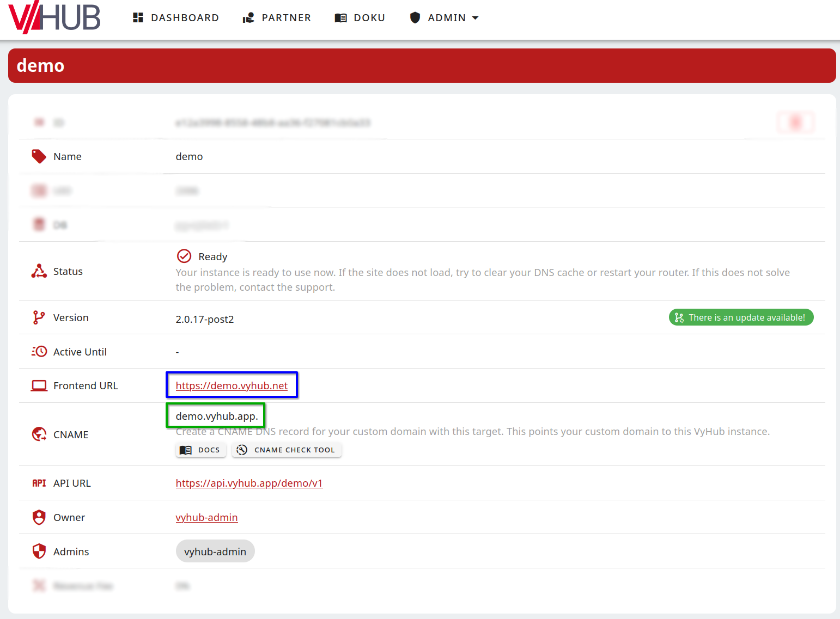840x619 pixels.
Task: Click the update available badge
Action: click(740, 317)
